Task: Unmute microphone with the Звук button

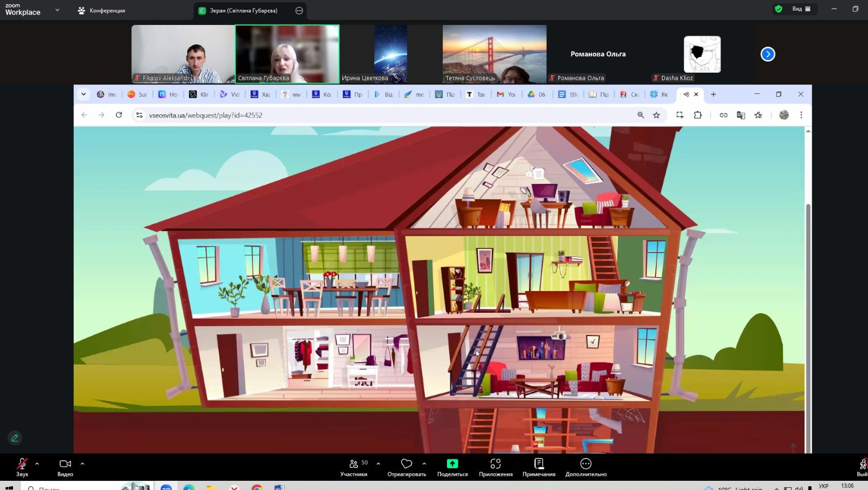Action: pos(22,464)
